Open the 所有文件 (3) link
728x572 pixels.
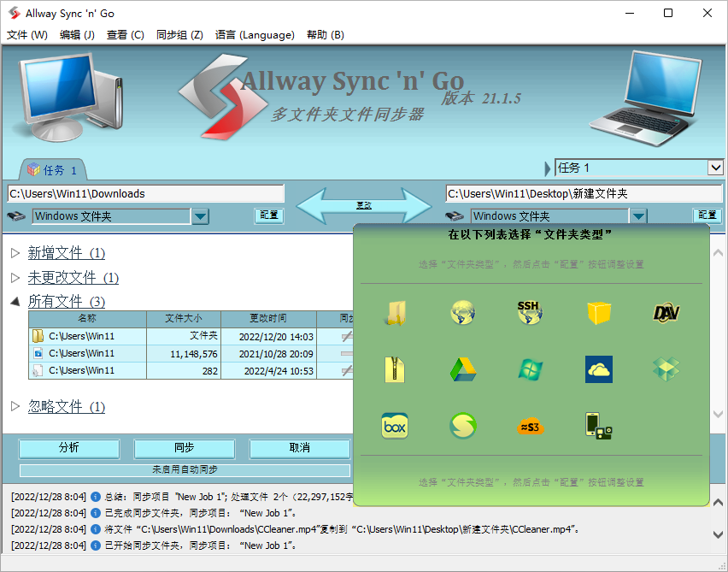click(67, 302)
